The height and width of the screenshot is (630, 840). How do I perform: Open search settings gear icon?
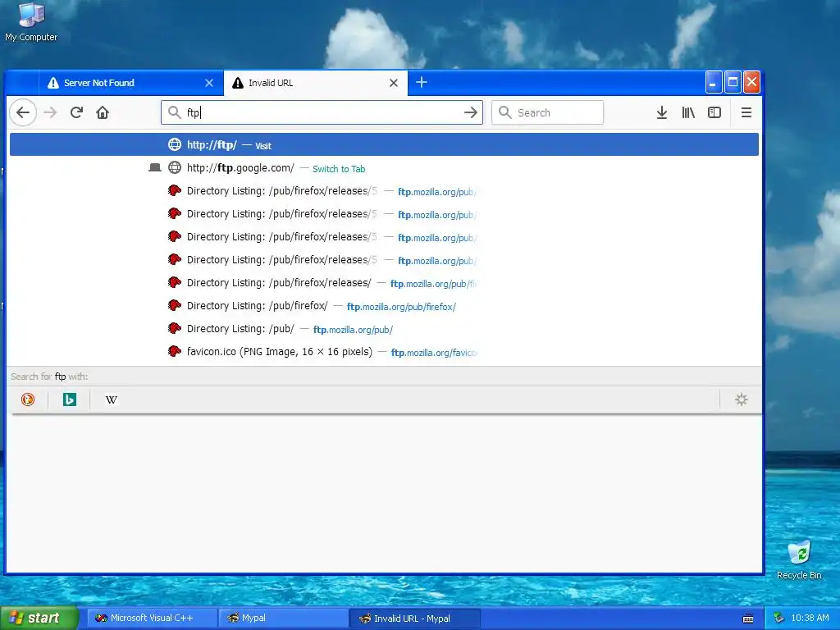pyautogui.click(x=742, y=399)
